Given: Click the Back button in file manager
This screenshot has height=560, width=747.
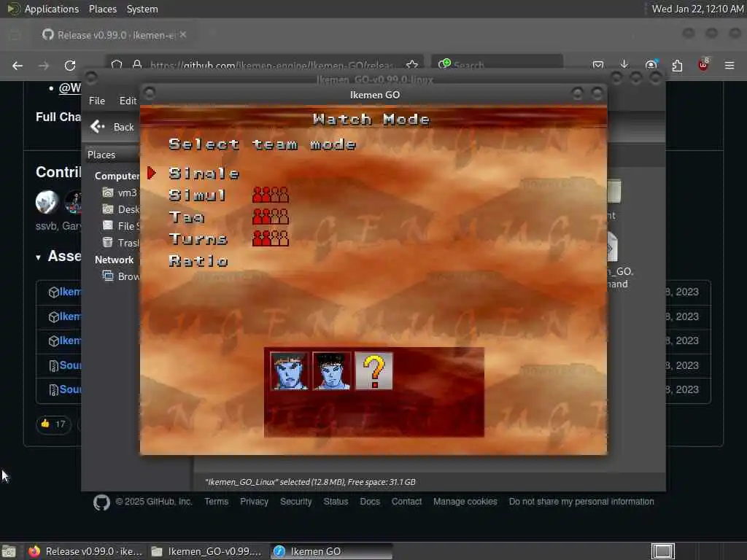Looking at the screenshot, I should [x=112, y=127].
